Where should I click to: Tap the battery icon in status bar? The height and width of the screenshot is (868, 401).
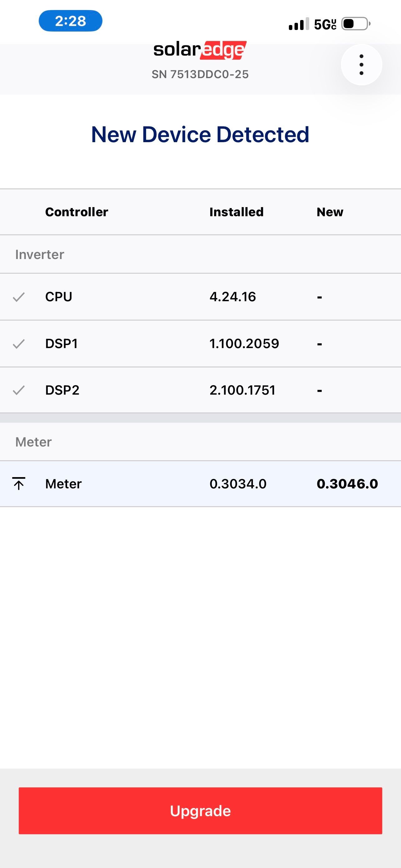(x=355, y=24)
